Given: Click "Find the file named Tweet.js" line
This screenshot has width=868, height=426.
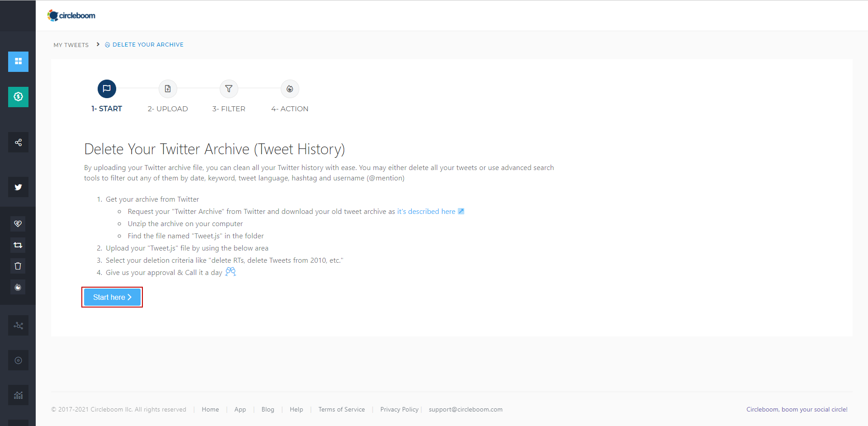Looking at the screenshot, I should 196,236.
